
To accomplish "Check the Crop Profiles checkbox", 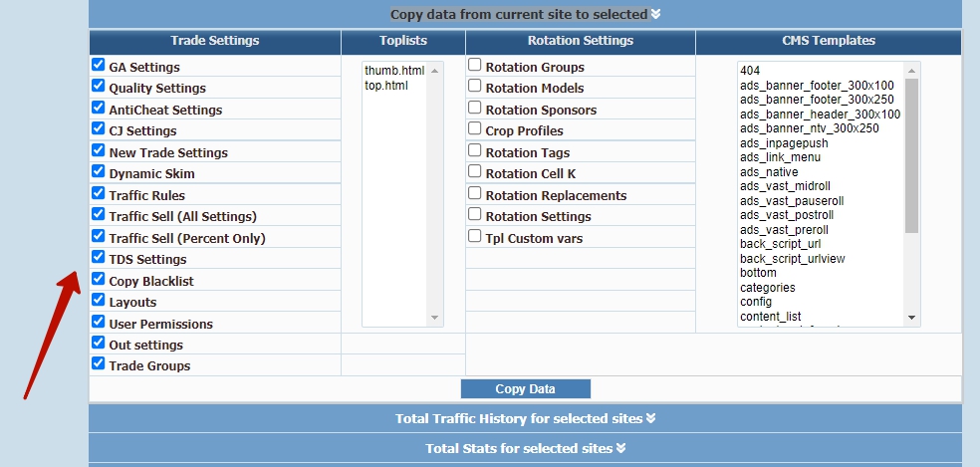I will click(x=475, y=128).
